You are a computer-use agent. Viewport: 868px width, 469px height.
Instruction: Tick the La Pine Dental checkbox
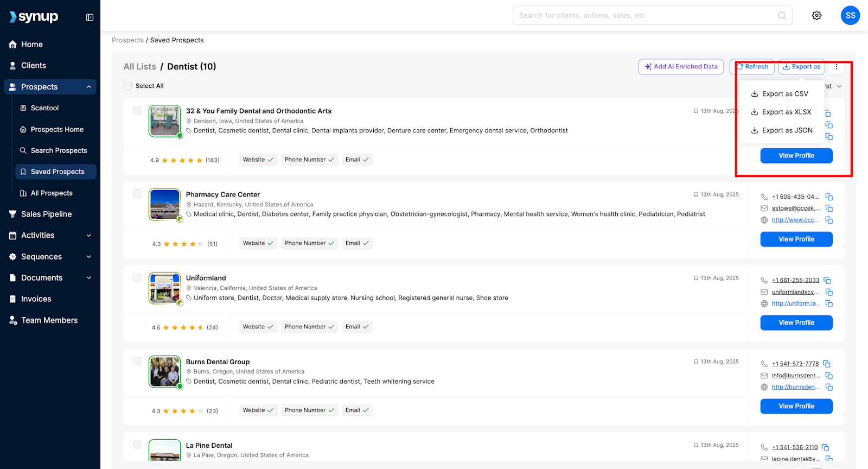click(x=137, y=445)
